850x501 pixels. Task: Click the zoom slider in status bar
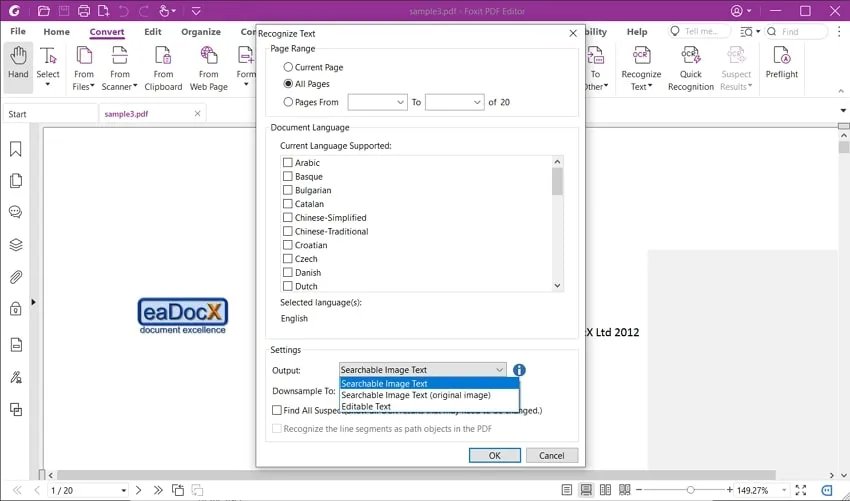[x=690, y=490]
